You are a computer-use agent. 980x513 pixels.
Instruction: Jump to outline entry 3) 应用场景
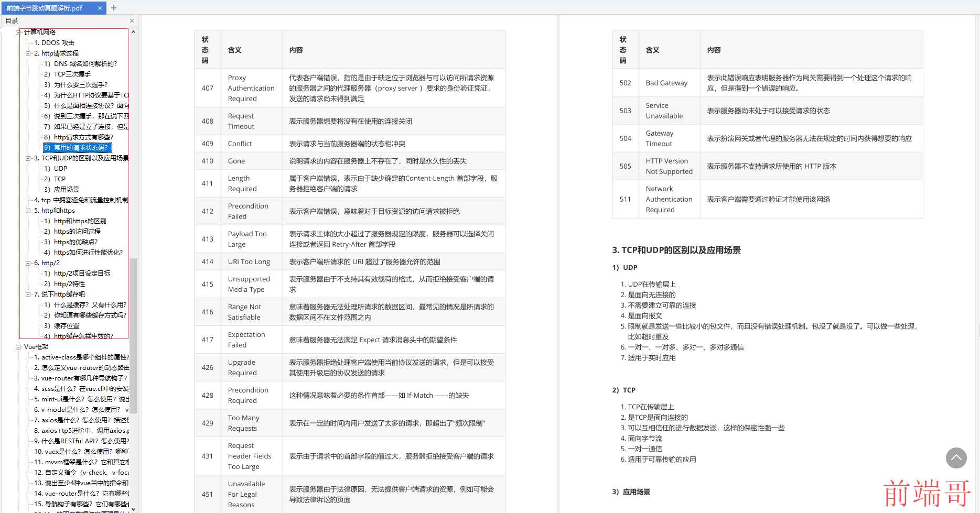pyautogui.click(x=61, y=190)
